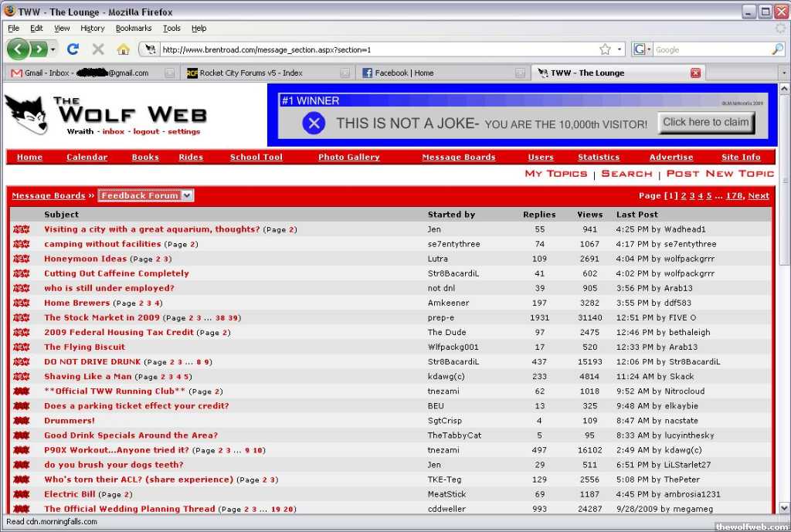791x532 pixels.
Task: Open the Bookmarks menu
Action: tap(133, 28)
